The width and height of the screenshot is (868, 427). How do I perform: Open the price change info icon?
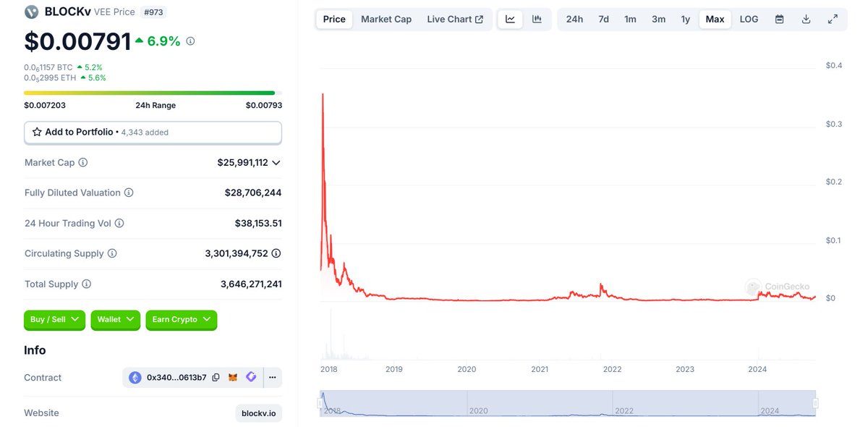190,41
